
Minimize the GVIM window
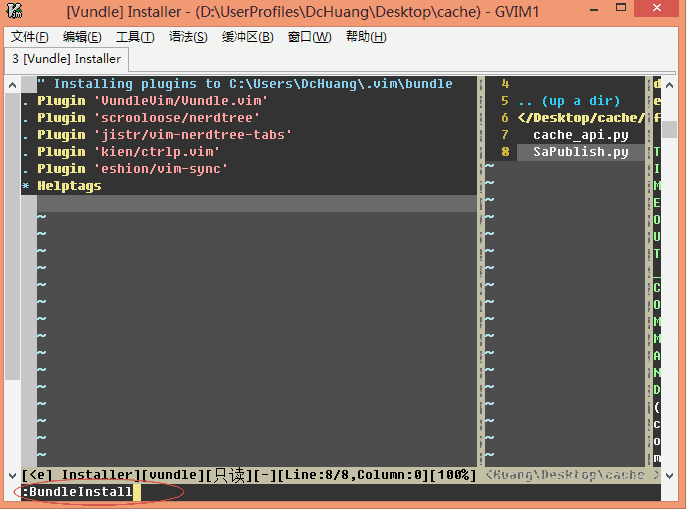pyautogui.click(x=594, y=9)
